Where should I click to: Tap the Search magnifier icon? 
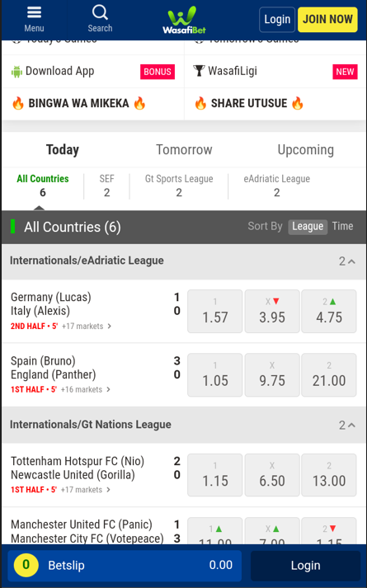click(x=100, y=12)
